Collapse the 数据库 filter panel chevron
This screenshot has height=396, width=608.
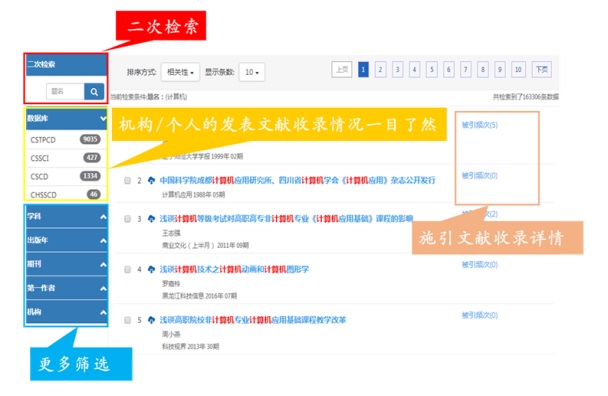(103, 118)
